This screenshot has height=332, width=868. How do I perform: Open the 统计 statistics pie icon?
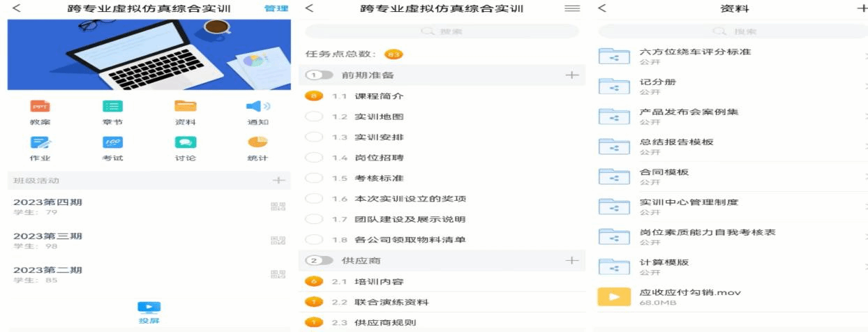coord(257,142)
